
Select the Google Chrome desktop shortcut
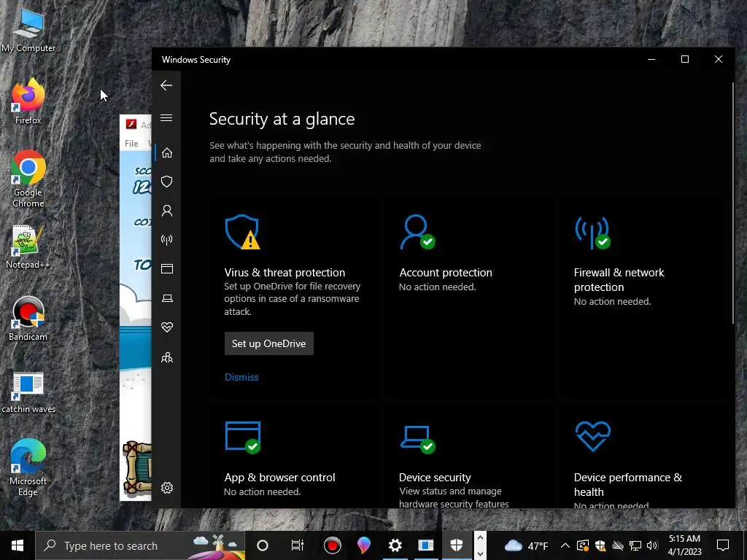(28, 179)
